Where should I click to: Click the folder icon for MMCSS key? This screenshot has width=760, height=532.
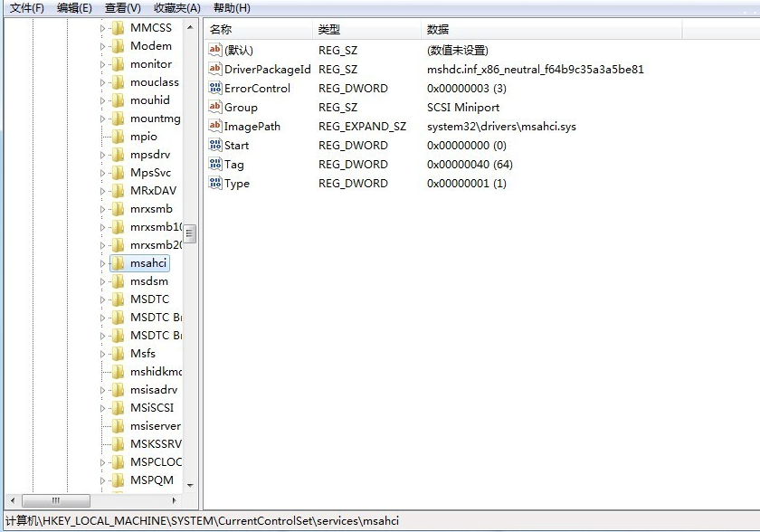point(118,28)
